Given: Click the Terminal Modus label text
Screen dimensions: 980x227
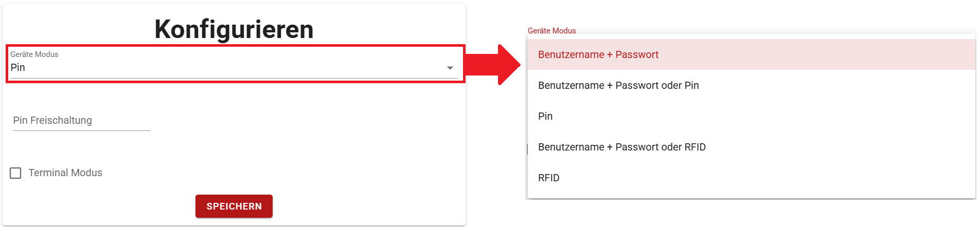Looking at the screenshot, I should pos(65,173).
